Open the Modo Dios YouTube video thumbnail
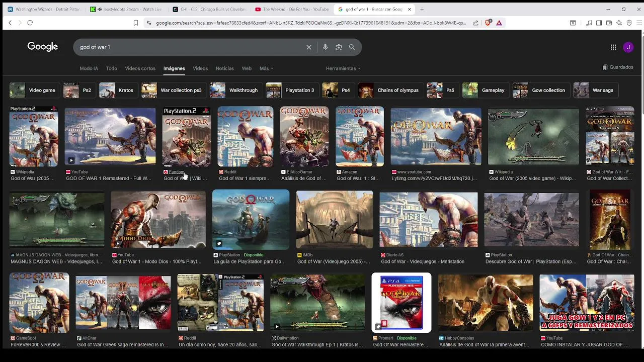This screenshot has height=362, width=644. (x=158, y=220)
